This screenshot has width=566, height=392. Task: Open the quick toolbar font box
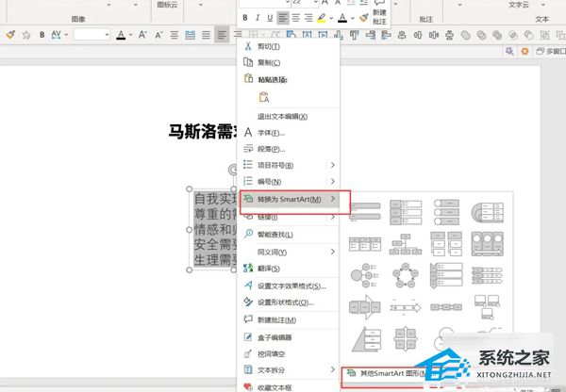tap(92, 35)
